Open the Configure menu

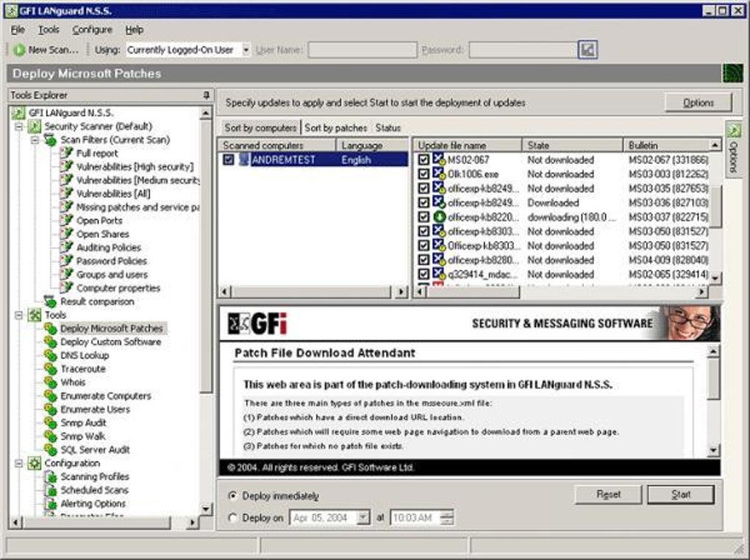[x=93, y=29]
